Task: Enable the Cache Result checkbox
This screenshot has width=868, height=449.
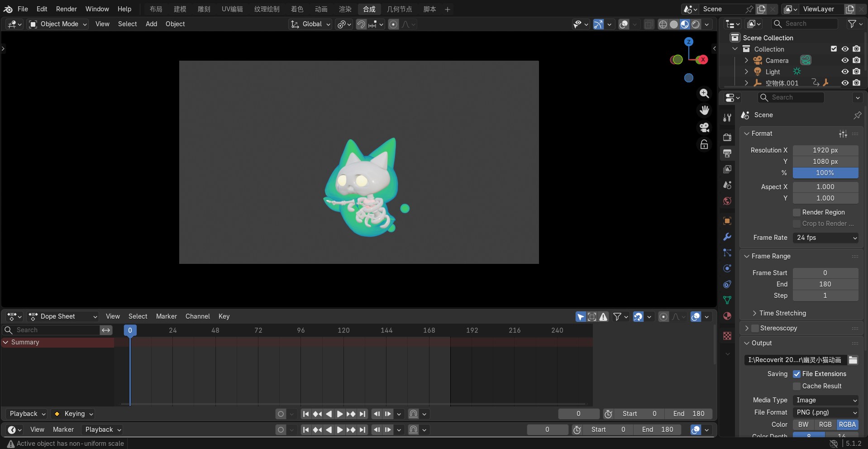Action: point(797,386)
